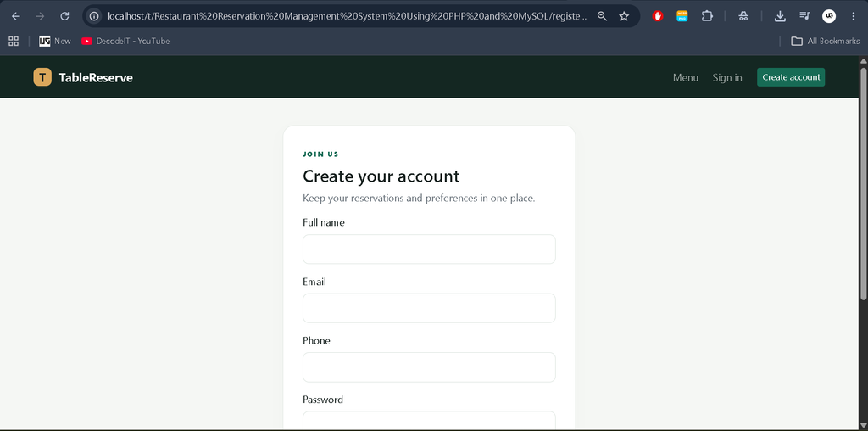
Task: Focus the Phone input field
Action: click(429, 367)
